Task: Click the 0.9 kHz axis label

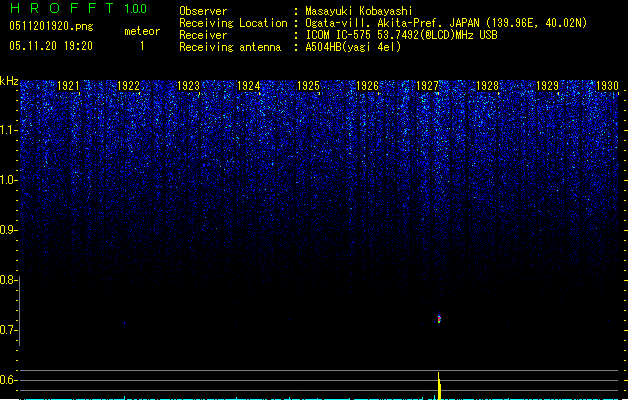Action: point(8,230)
